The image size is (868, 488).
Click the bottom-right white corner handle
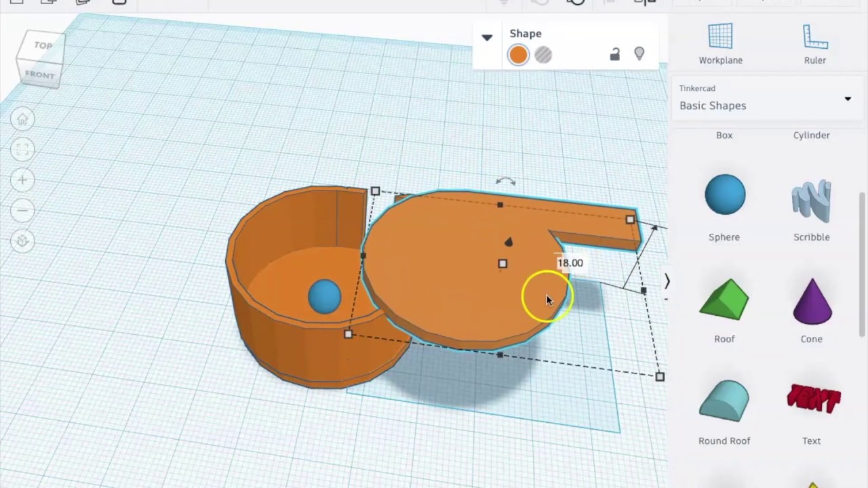coord(660,376)
